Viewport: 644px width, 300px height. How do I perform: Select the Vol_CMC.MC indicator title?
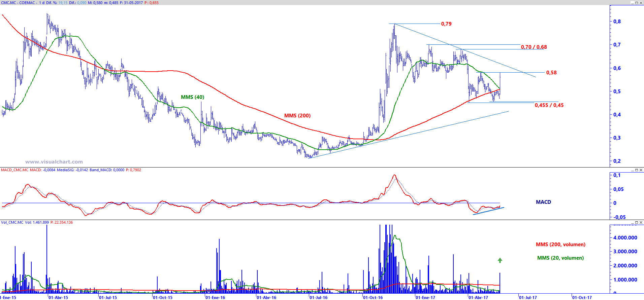pyautogui.click(x=12, y=222)
